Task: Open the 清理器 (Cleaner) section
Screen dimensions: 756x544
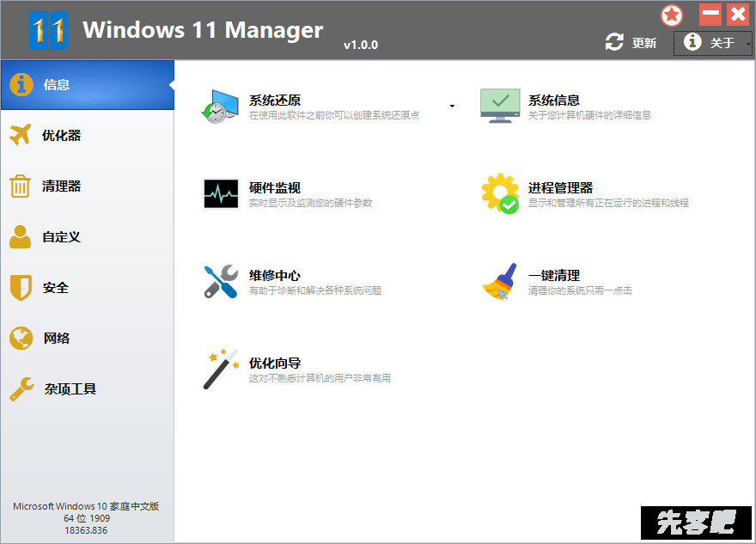Action: click(86, 186)
